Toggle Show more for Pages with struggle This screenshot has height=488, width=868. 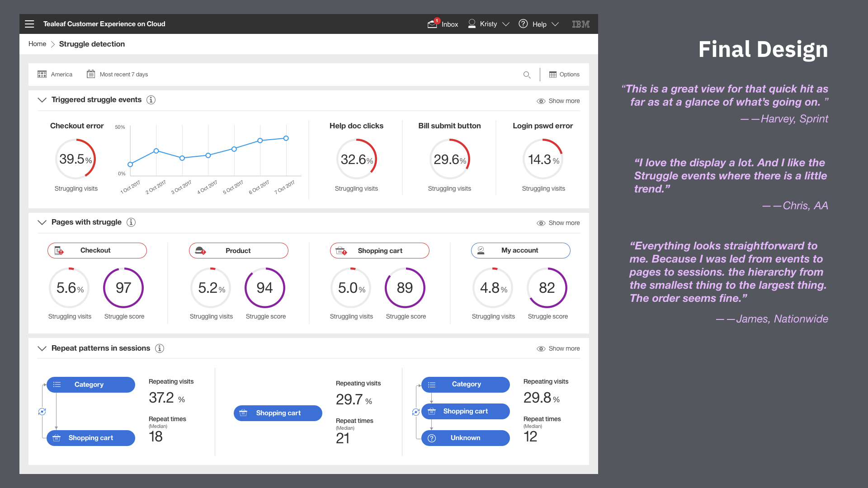[x=558, y=223]
